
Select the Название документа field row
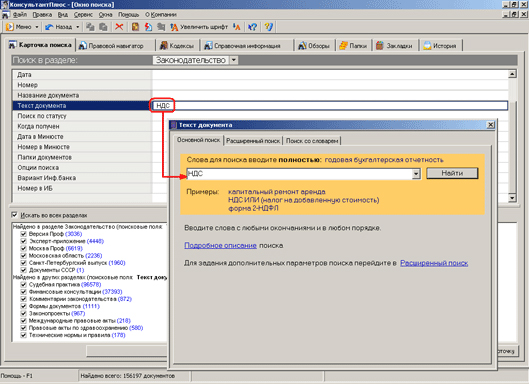pyautogui.click(x=260, y=95)
